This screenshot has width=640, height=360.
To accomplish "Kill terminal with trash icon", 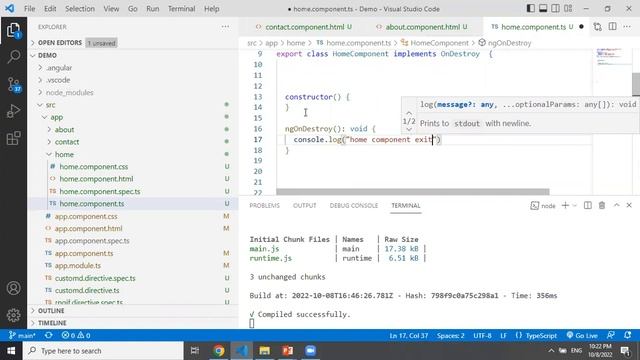I will coord(602,205).
